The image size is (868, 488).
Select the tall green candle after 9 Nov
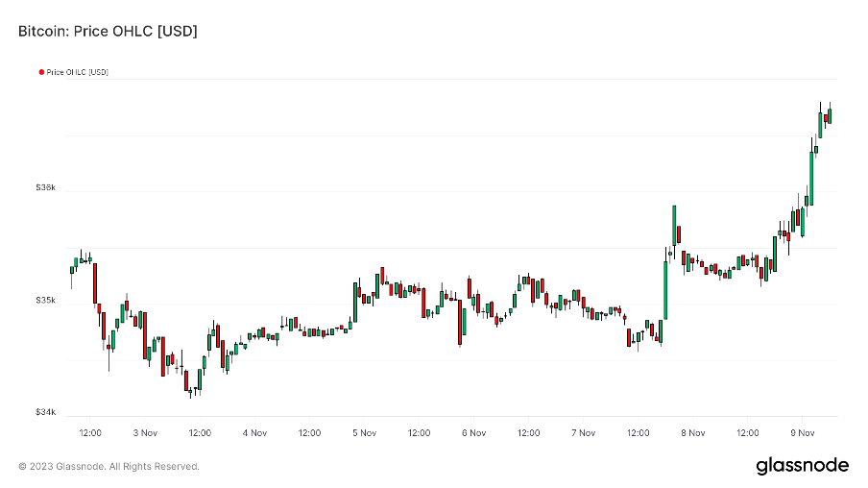click(x=811, y=176)
